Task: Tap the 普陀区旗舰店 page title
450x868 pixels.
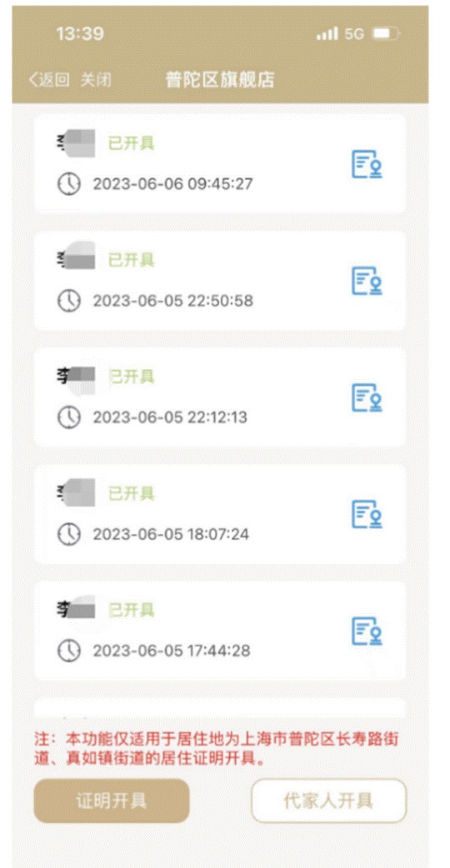Action: tap(220, 80)
